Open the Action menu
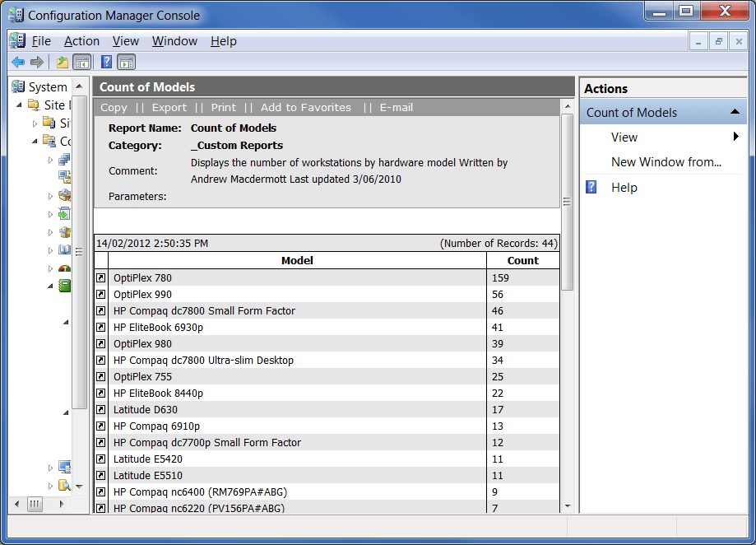The image size is (756, 545). [81, 40]
